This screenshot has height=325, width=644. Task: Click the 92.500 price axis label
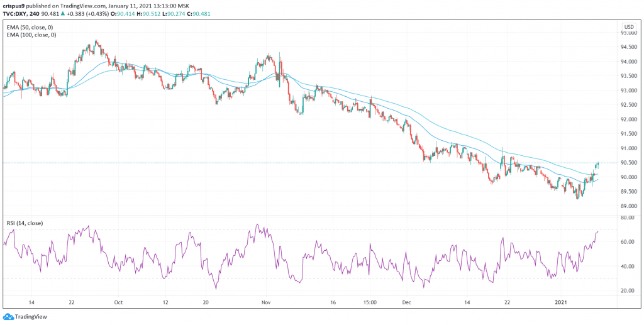click(x=628, y=105)
